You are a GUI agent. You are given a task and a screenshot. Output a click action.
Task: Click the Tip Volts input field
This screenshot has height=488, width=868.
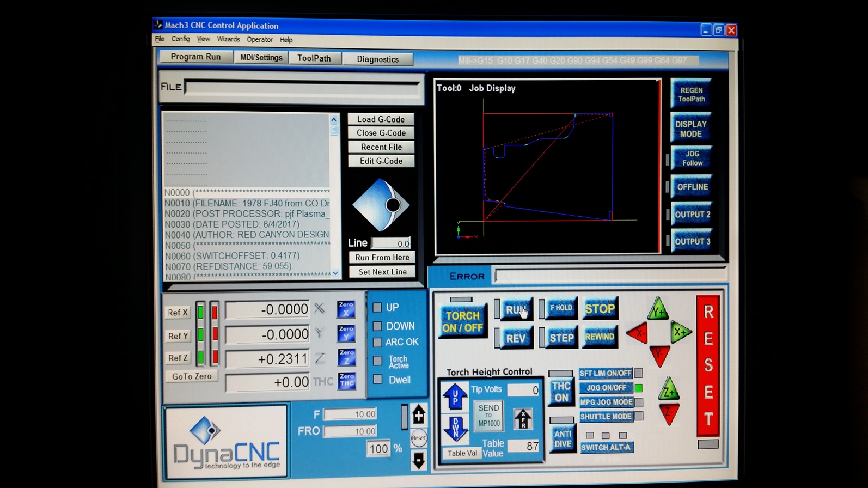point(523,390)
